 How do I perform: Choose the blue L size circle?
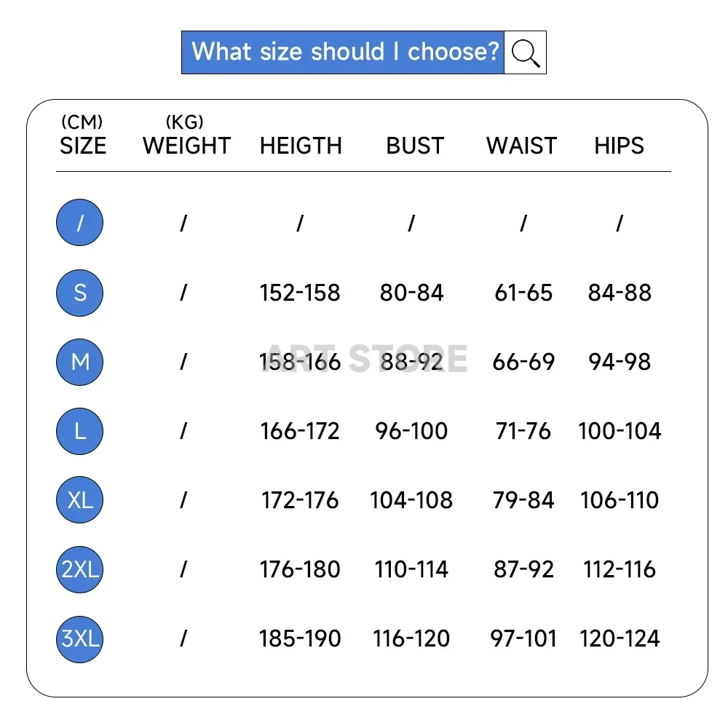[80, 431]
